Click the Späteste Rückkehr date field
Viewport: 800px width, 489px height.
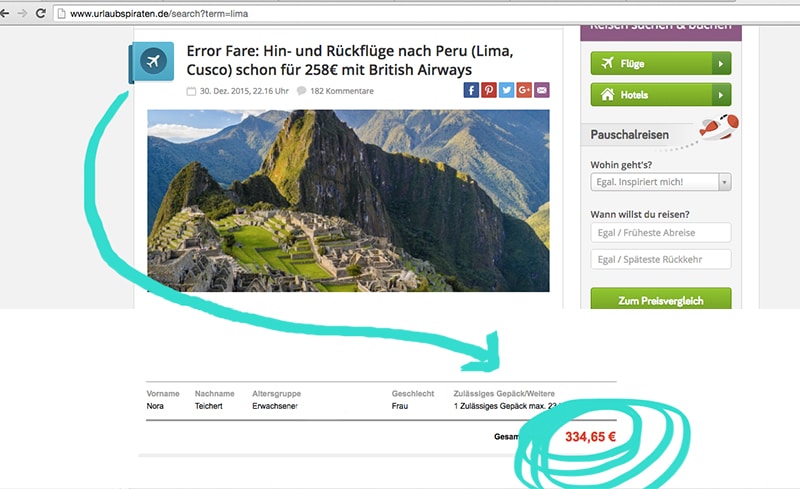661,259
